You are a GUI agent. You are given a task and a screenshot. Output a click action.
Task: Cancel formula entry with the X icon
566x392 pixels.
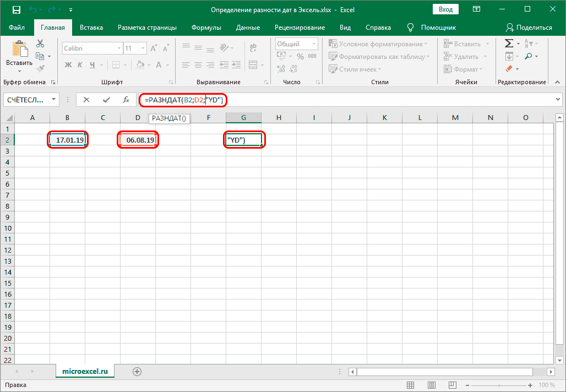pos(86,100)
